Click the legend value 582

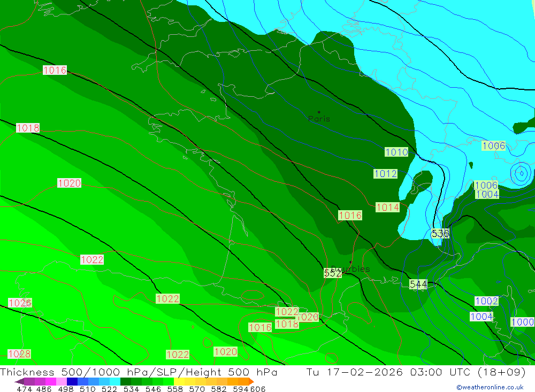coord(218,389)
